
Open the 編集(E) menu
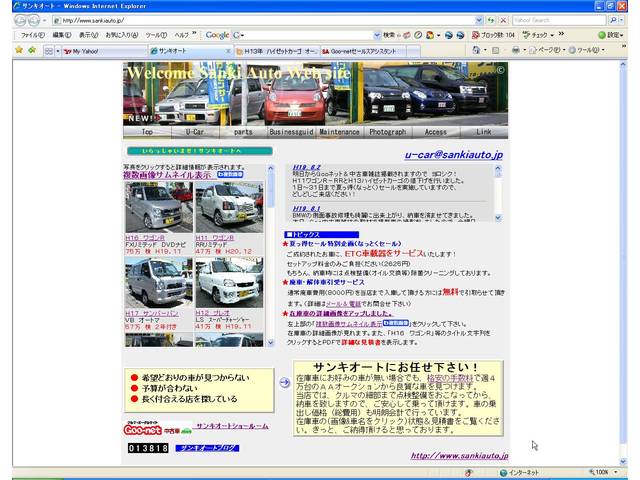point(62,35)
